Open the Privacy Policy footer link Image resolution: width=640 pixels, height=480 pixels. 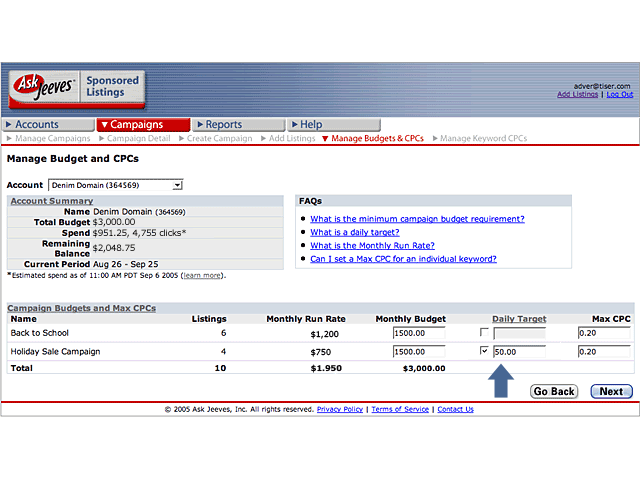pos(340,409)
